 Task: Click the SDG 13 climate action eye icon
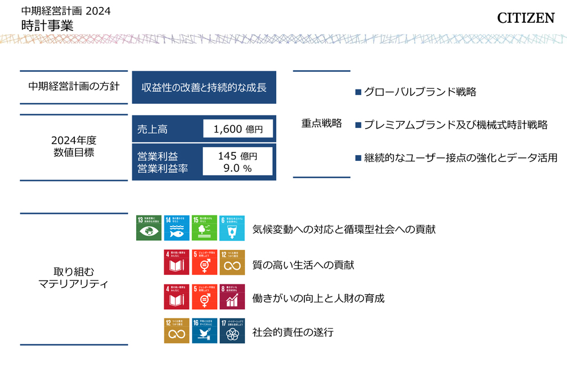coord(149,228)
